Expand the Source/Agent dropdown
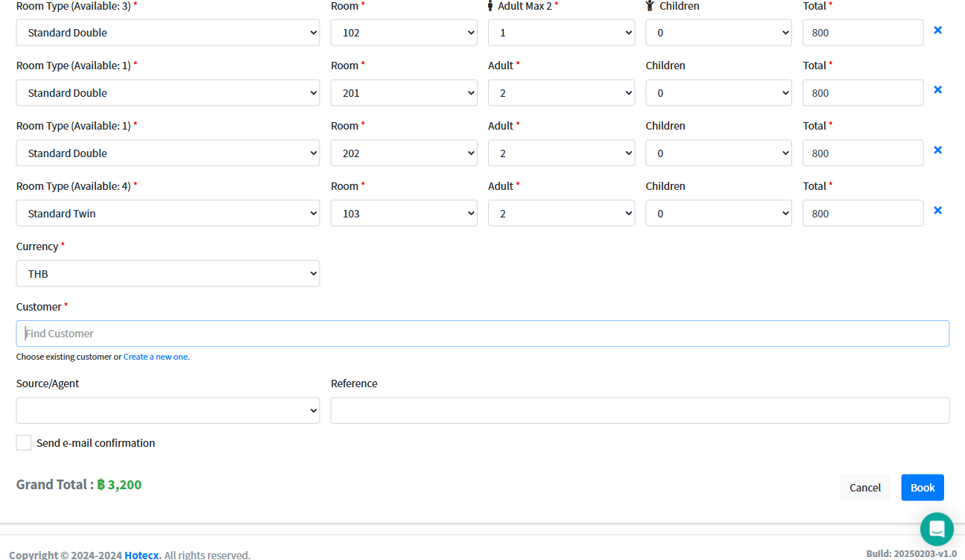 coord(168,410)
